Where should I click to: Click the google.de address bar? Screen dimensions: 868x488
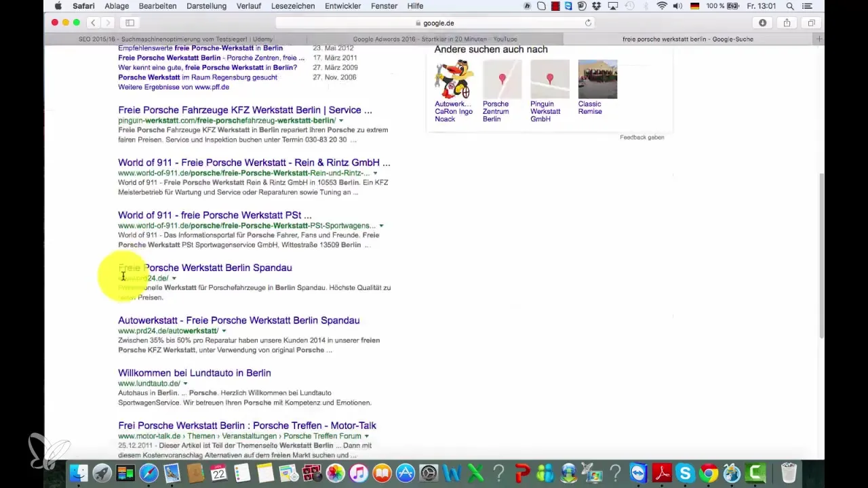[435, 22]
